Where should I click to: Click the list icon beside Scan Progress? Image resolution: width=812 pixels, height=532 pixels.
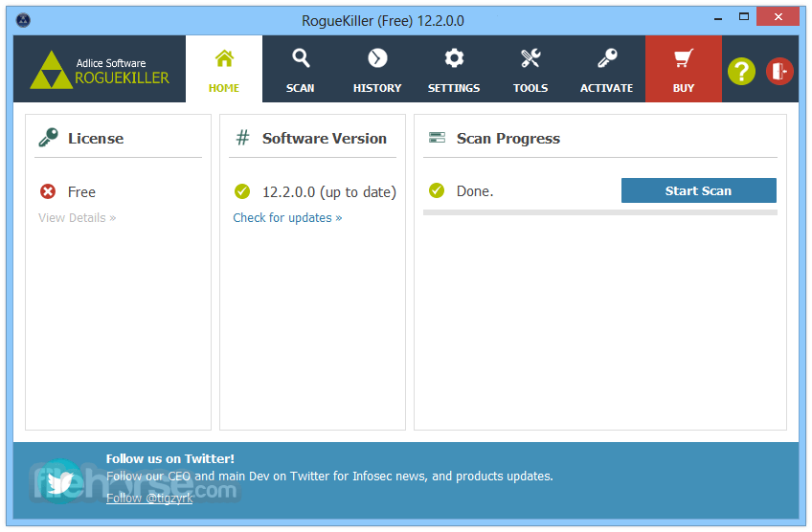point(437,137)
